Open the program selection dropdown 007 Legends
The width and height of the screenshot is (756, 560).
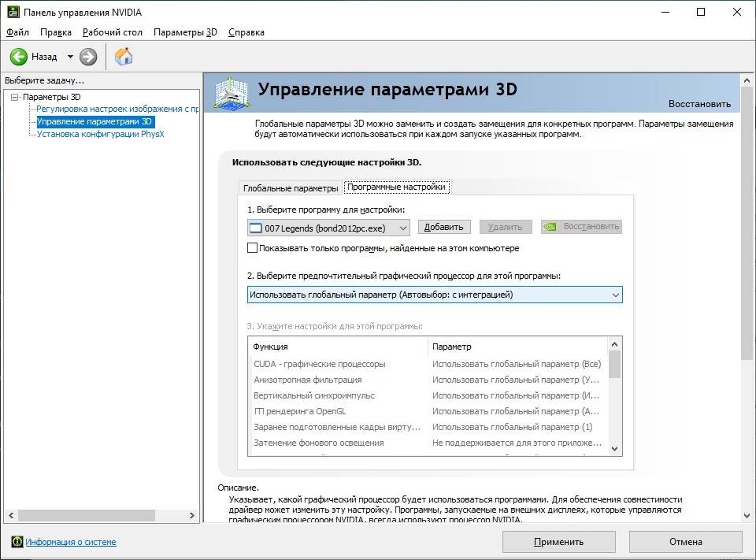[x=328, y=228]
